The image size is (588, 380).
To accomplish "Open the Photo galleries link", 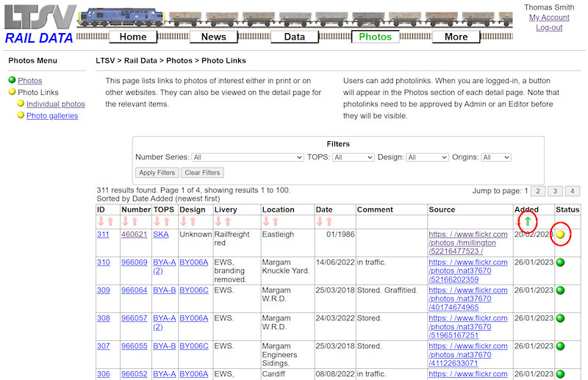I will [52, 115].
